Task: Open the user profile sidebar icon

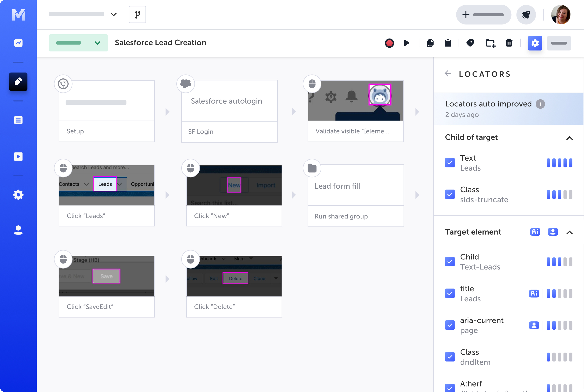Action: point(18,230)
